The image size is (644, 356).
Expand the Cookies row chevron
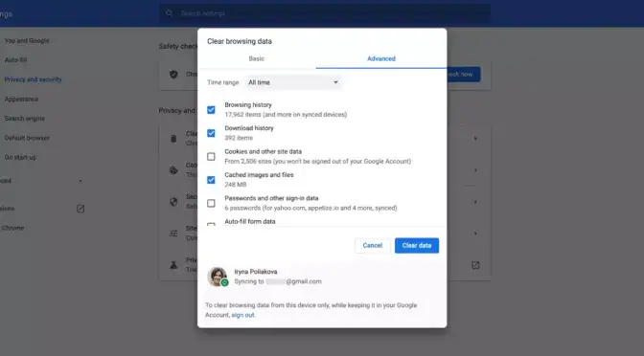(x=475, y=170)
